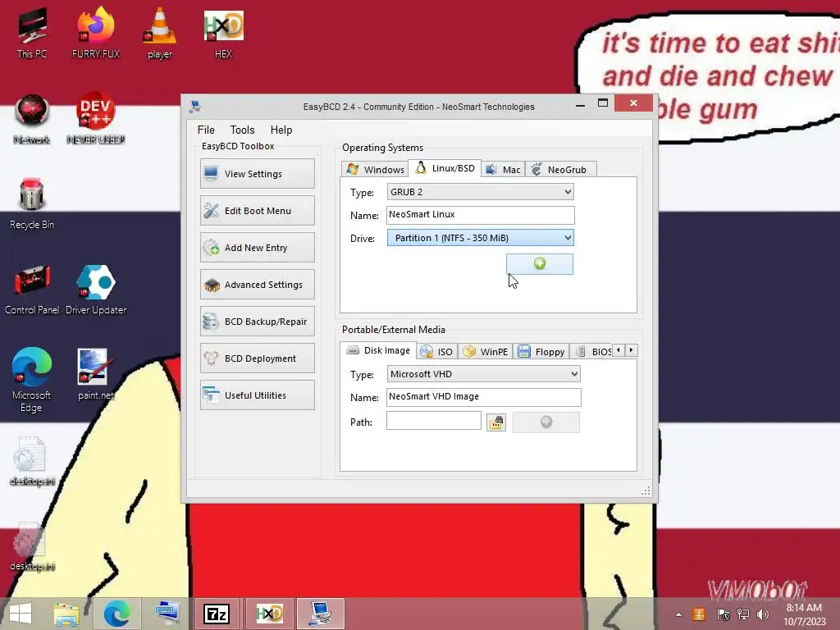Select the EasyBCD taskbar button
Screen dimensions: 840x630
(321, 614)
